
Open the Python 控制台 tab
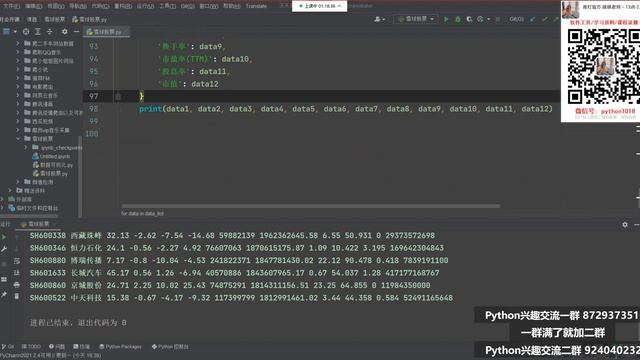(170, 347)
